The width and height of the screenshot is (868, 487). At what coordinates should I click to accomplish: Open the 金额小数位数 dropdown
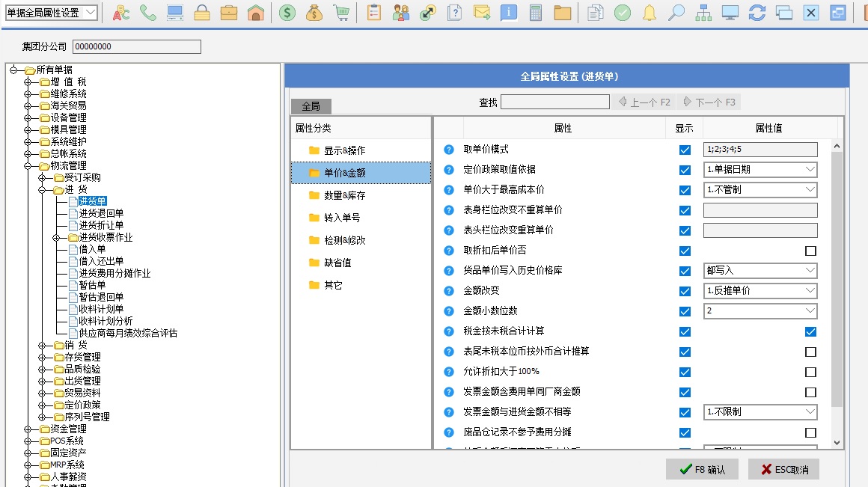pos(760,311)
